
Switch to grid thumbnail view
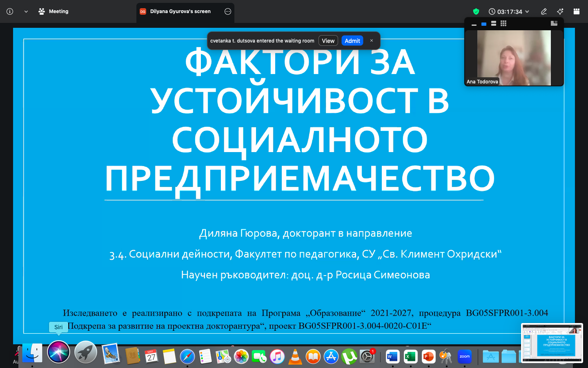(503, 24)
